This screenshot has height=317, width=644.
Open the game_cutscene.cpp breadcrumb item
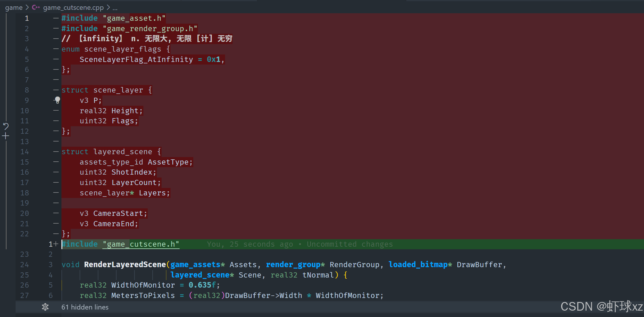pyautogui.click(x=73, y=7)
